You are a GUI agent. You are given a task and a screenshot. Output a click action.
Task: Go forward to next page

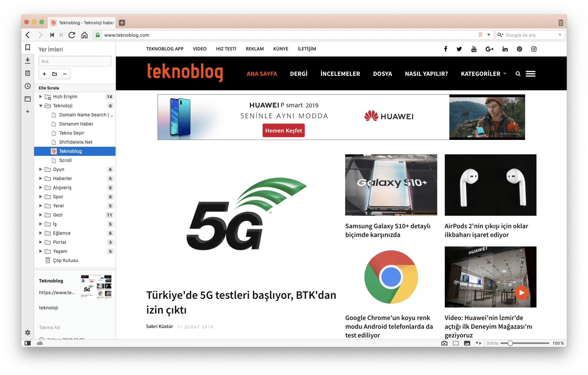pyautogui.click(x=40, y=35)
